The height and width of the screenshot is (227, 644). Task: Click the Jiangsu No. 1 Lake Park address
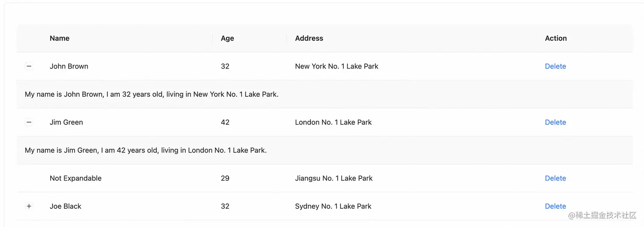[x=334, y=178]
